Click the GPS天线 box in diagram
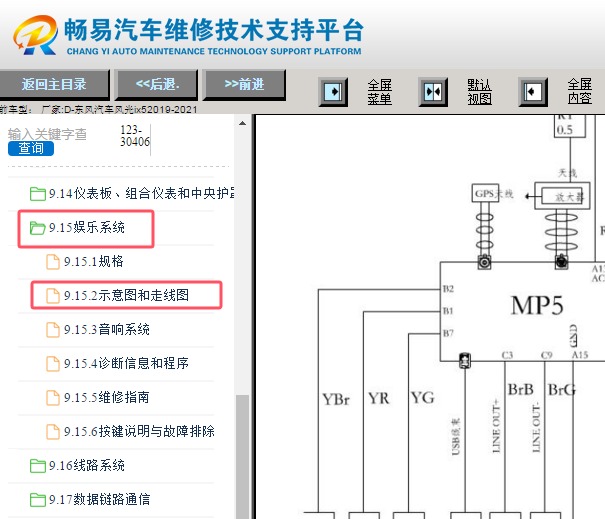 pyautogui.click(x=486, y=193)
